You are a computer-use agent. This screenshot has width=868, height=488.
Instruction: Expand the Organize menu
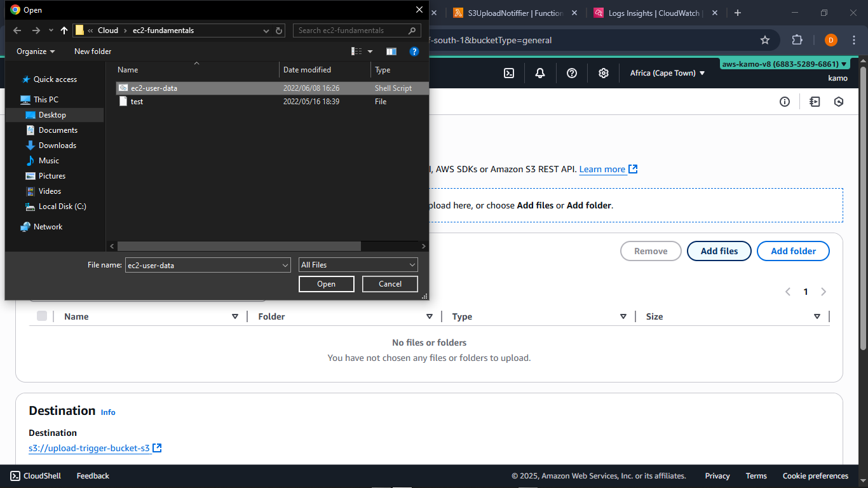tap(36, 51)
